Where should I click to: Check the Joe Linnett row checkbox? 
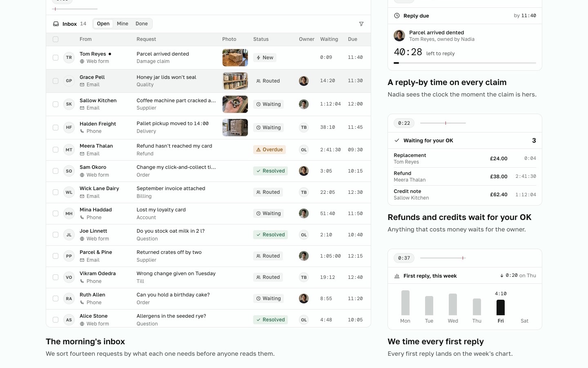pos(56,235)
